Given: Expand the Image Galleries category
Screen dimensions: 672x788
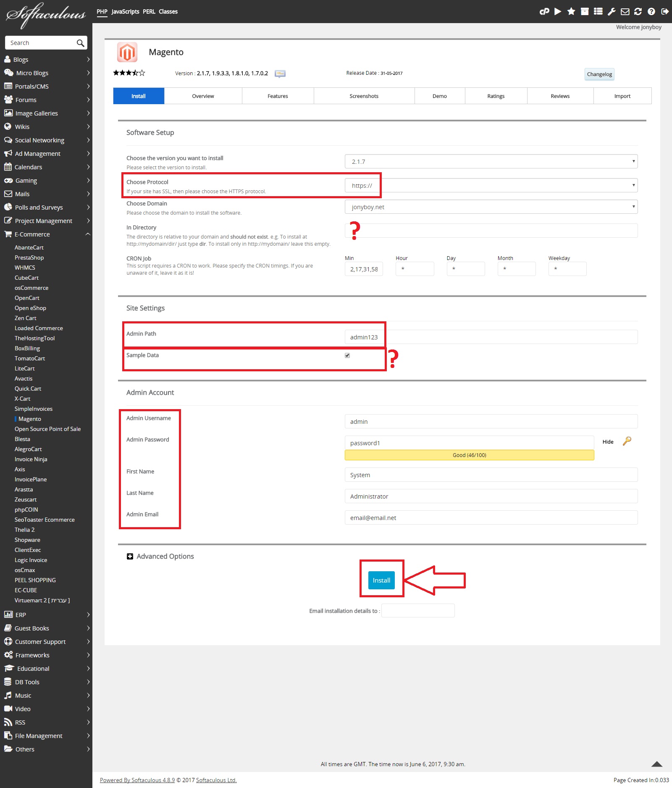Looking at the screenshot, I should 88,113.
